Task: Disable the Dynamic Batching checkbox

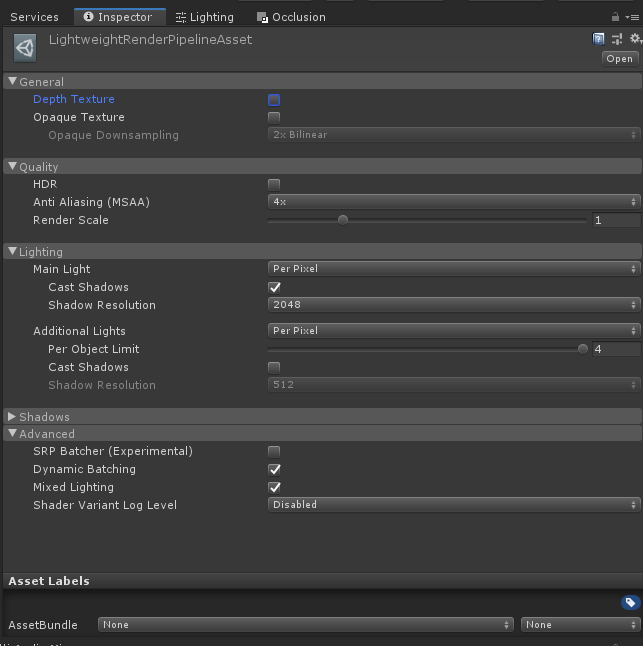Action: pos(274,470)
